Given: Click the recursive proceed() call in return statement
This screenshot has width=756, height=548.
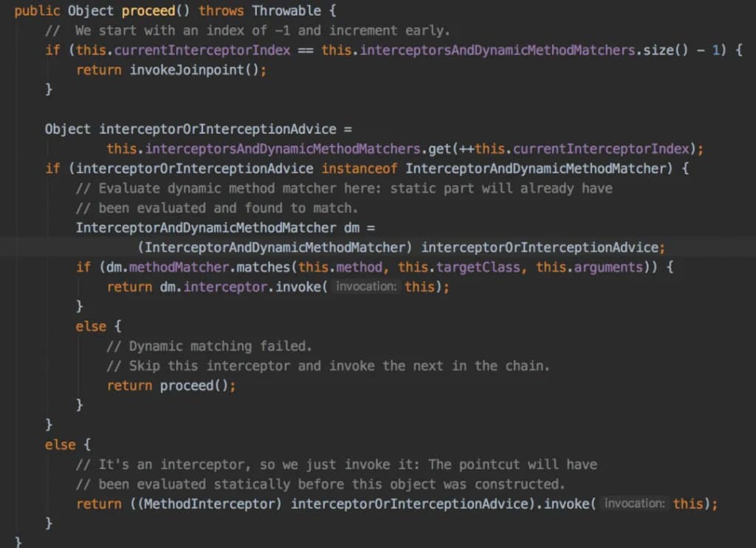Looking at the screenshot, I should tap(197, 386).
